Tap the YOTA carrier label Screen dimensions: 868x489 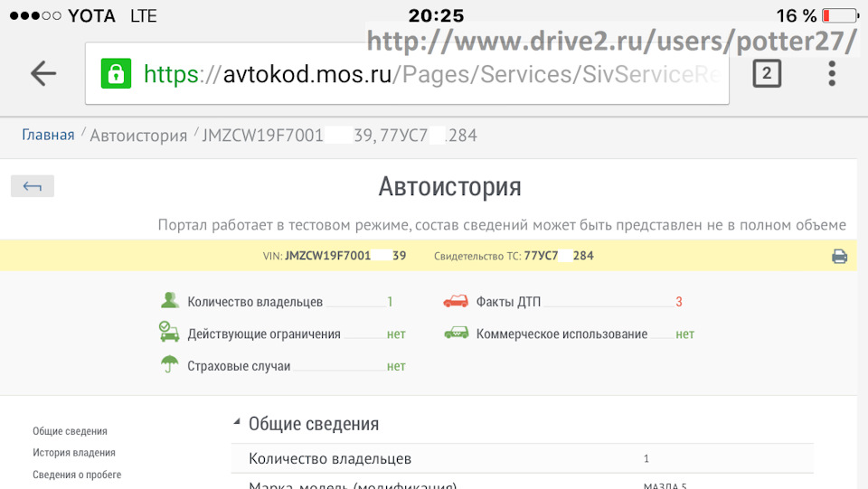point(91,15)
